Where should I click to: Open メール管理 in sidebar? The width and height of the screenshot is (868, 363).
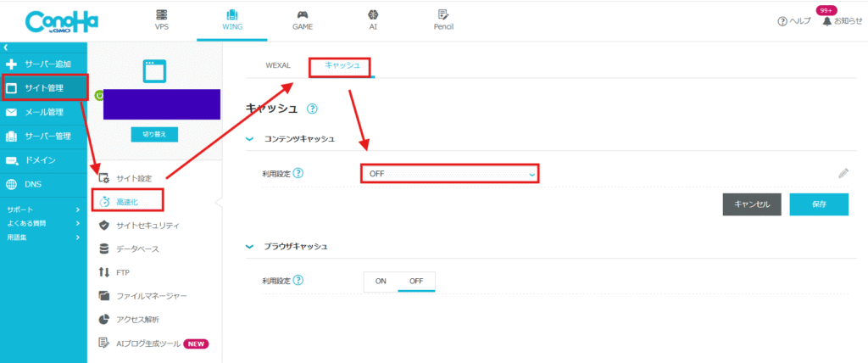click(44, 112)
